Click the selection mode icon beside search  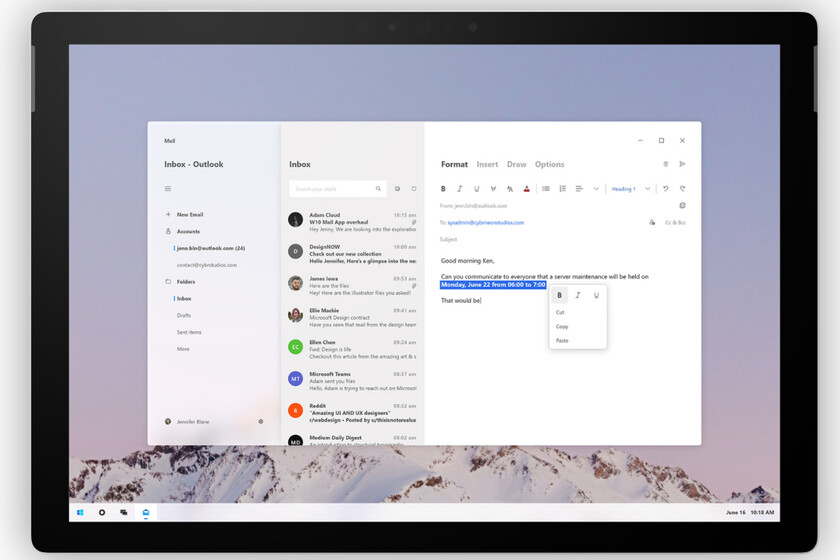pos(397,189)
